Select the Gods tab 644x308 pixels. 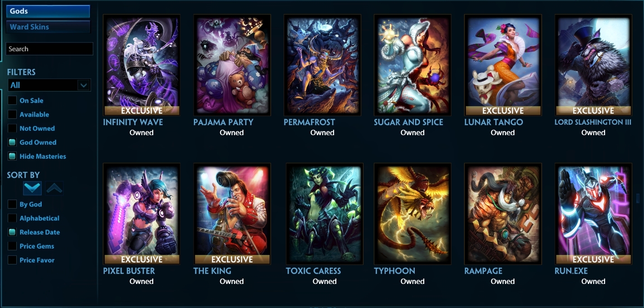tap(48, 11)
